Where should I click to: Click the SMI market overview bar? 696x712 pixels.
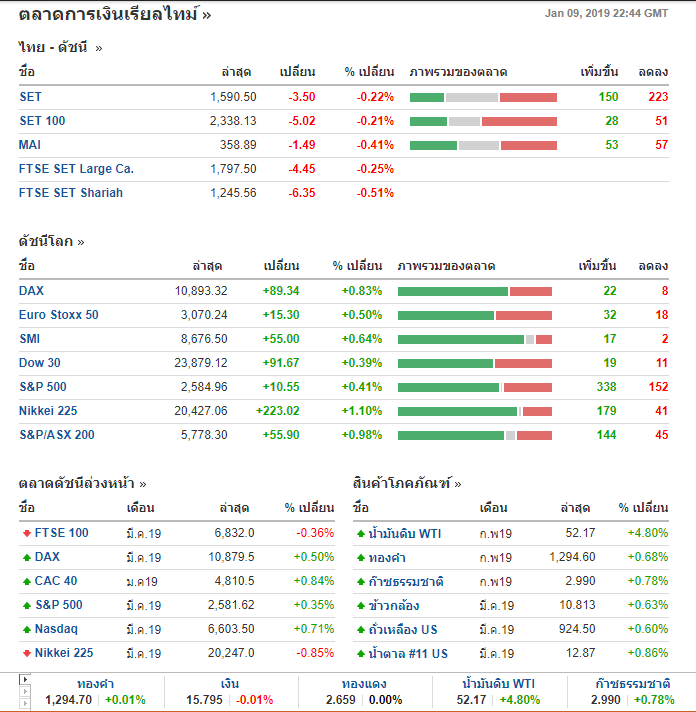click(475, 339)
